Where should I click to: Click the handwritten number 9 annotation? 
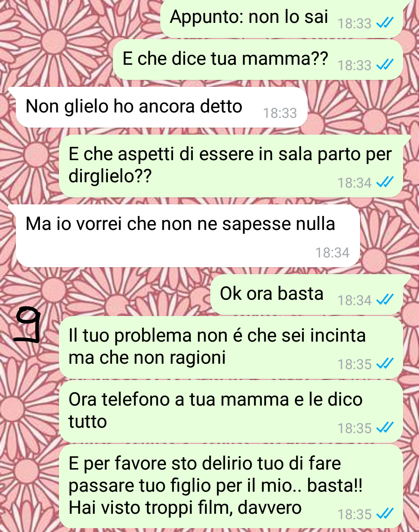28,325
